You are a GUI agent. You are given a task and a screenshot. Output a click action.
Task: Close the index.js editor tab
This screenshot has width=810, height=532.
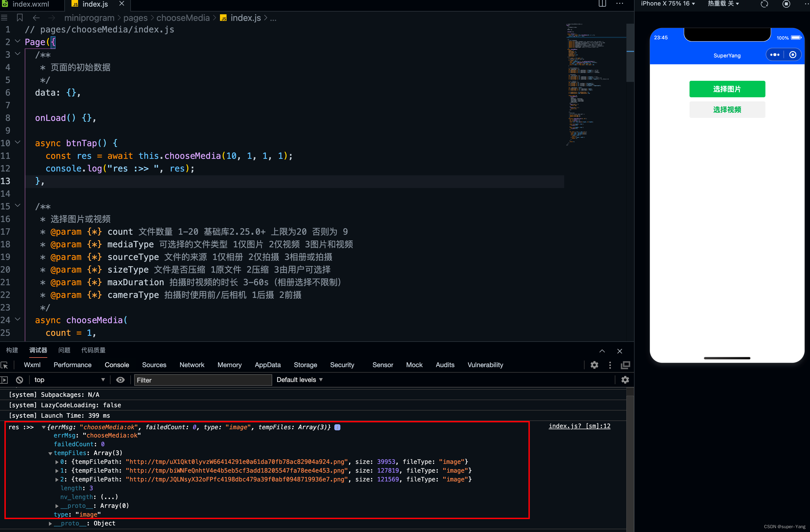click(122, 4)
